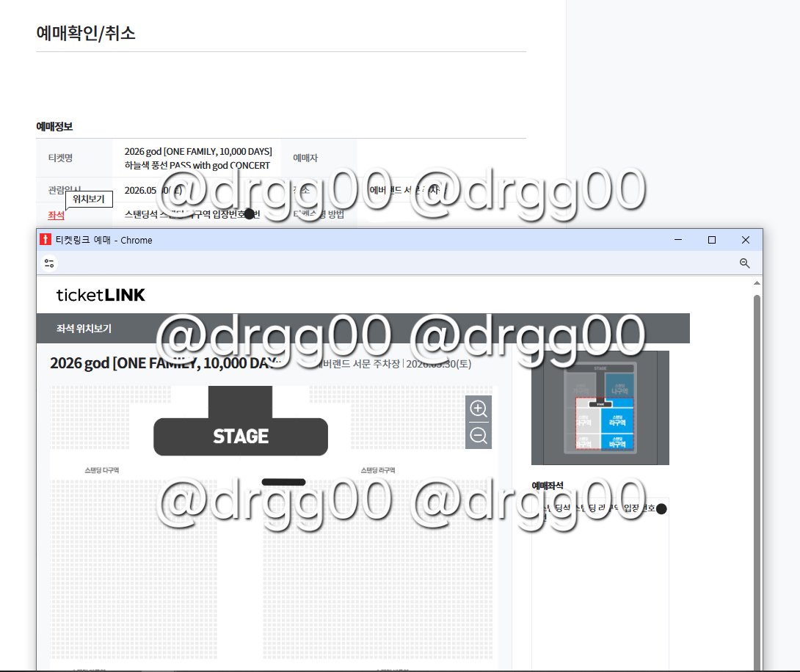Viewport: 800px width, 672px height.
Task: Click the Ticketlink favicon in the title bar
Action: 46,240
